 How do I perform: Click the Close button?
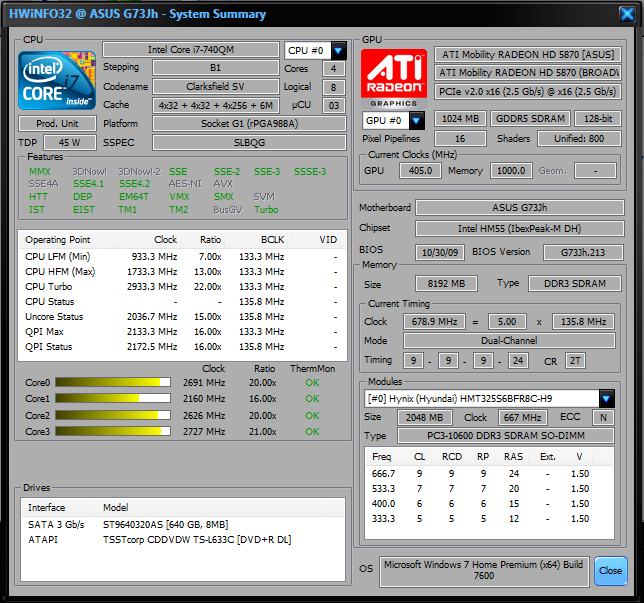[610, 571]
